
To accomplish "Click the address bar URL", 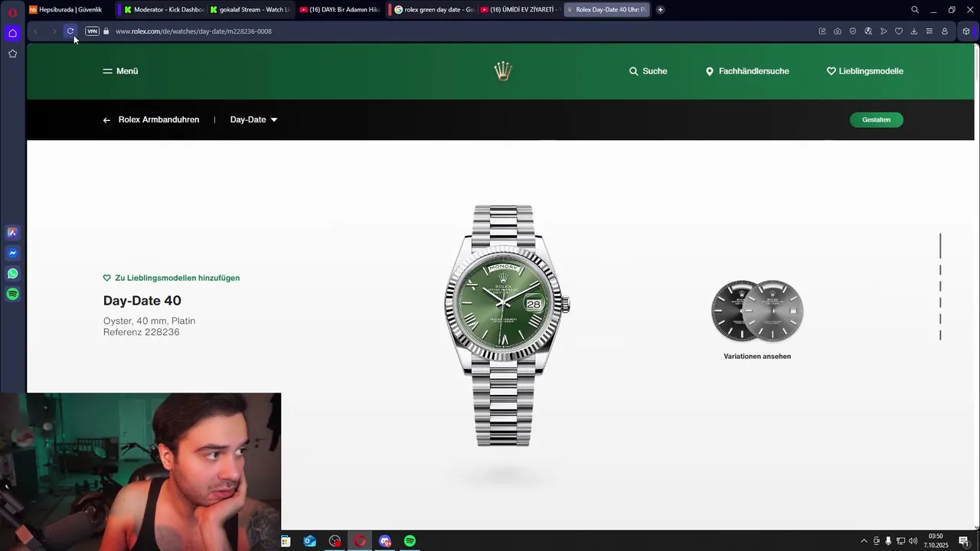I will click(194, 31).
